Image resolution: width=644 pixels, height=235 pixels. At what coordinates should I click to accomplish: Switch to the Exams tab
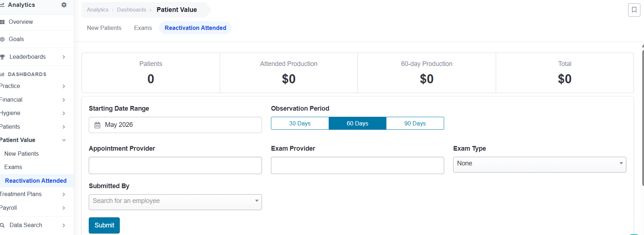(143, 28)
